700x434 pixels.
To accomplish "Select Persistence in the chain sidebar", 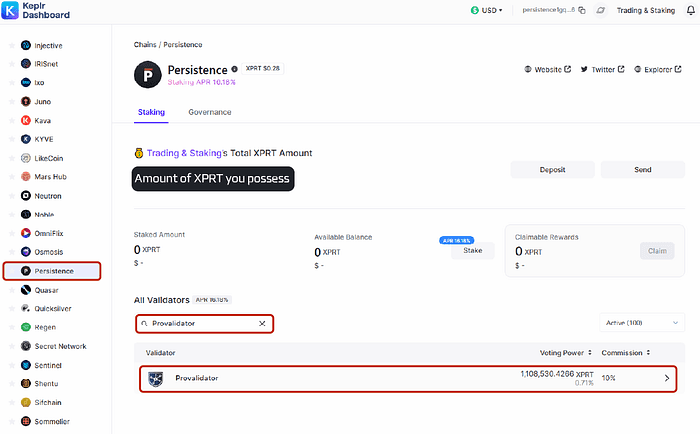I will point(52,271).
